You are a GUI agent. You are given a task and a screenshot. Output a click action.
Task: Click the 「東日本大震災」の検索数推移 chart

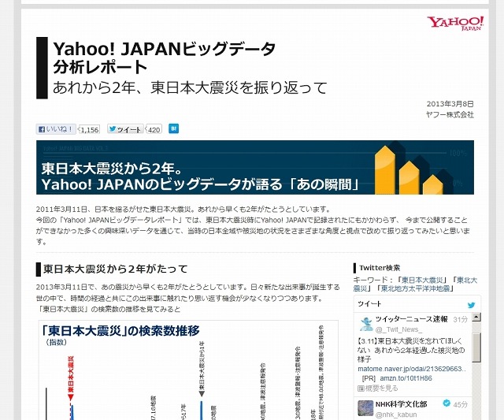click(x=188, y=370)
